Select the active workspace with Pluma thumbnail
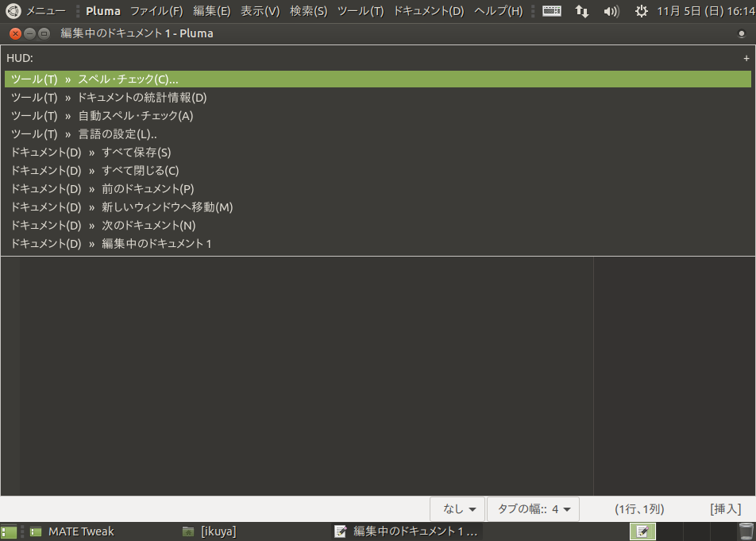Image resolution: width=756 pixels, height=541 pixels. [x=642, y=531]
